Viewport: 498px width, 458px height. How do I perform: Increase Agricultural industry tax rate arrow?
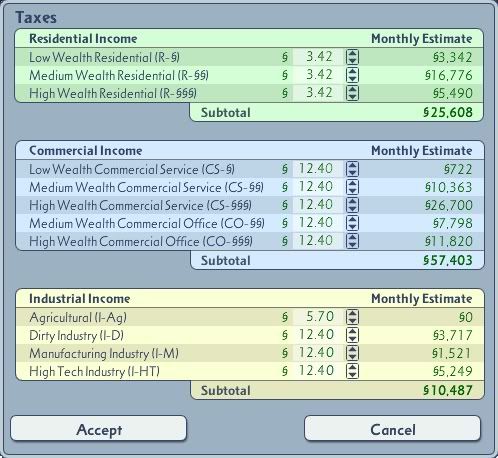(352, 313)
